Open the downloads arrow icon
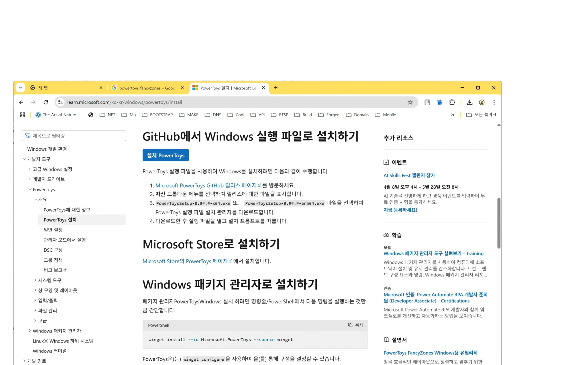 pos(469,102)
